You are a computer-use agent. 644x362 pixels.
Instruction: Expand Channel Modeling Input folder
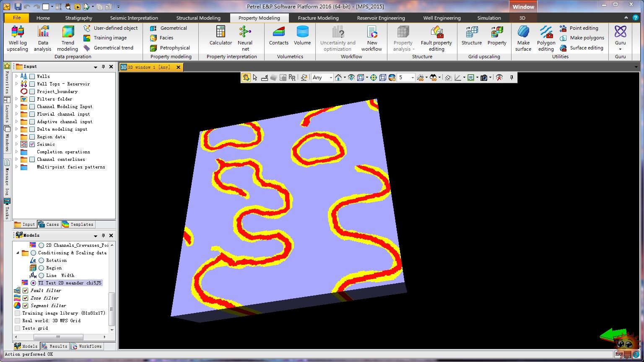tap(17, 106)
